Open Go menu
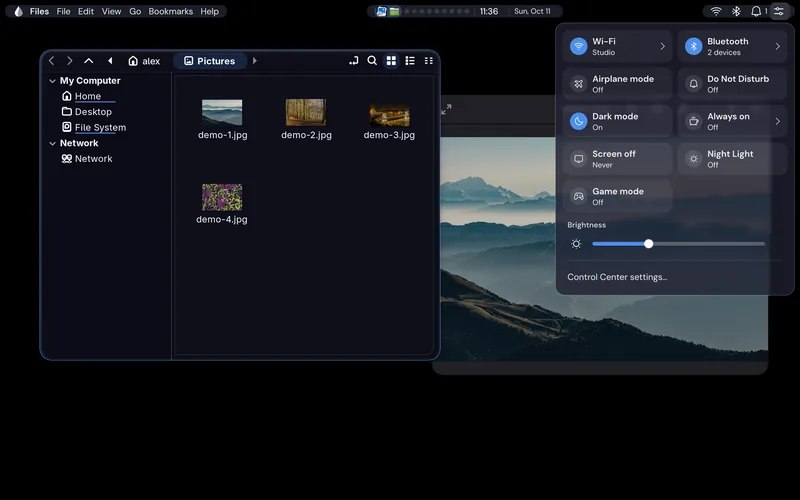This screenshot has width=800, height=500. 135,11
